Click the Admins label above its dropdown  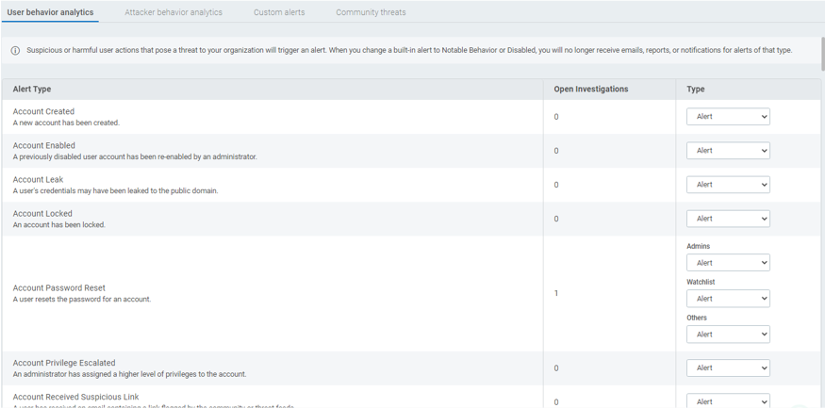[698, 246]
